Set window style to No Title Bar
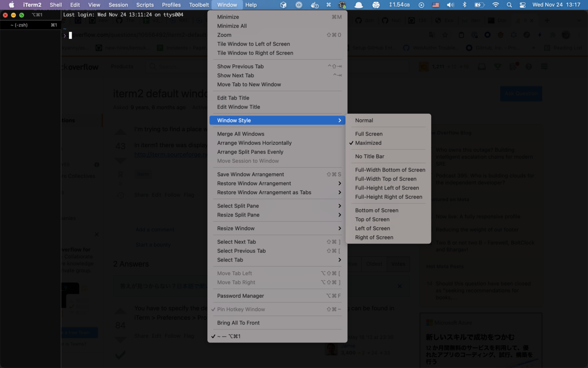Viewport: 588px width, 368px height. click(388, 157)
